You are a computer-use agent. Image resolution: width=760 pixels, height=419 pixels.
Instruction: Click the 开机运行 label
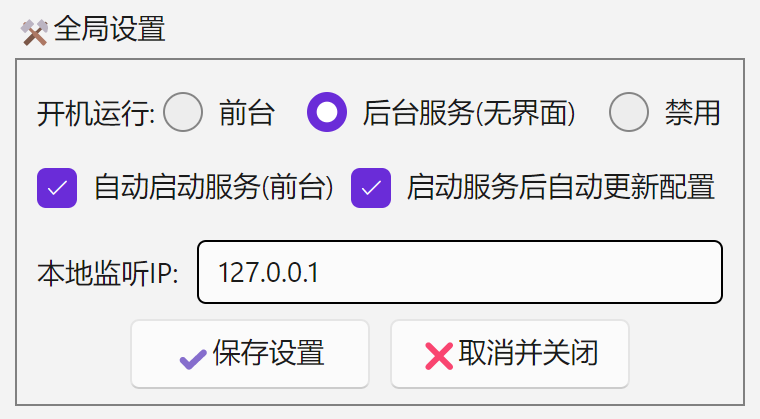tap(95, 114)
